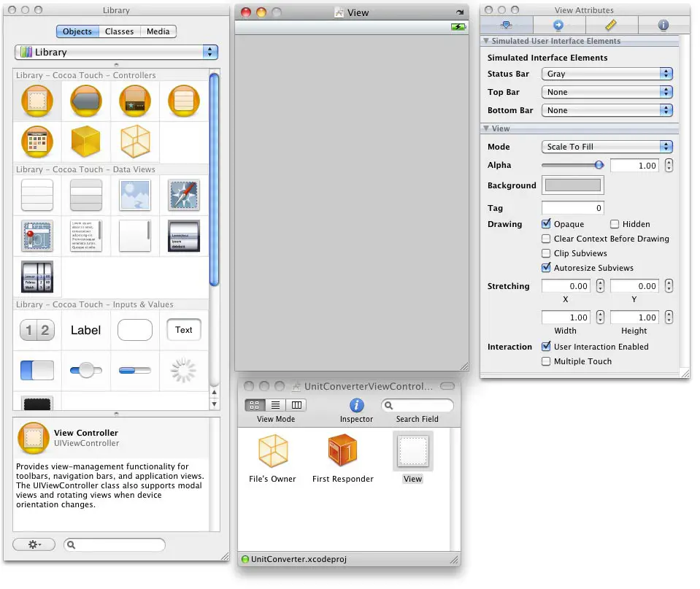
Task: Select the Segmented Control under Inputs & Values
Action: (x=36, y=330)
